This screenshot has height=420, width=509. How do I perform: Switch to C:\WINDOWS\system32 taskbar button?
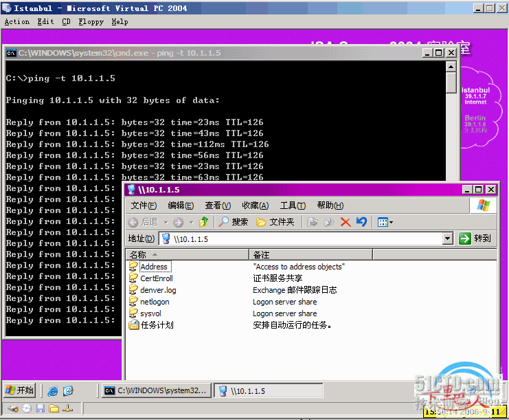tap(157, 390)
